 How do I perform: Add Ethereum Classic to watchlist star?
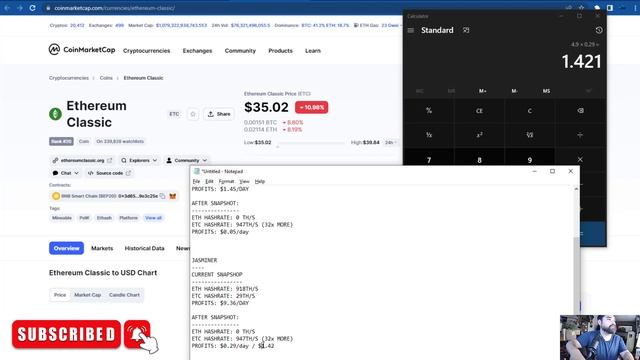click(x=193, y=114)
